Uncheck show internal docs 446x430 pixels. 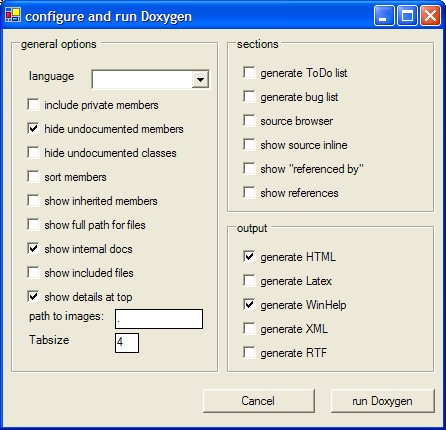[x=34, y=249]
